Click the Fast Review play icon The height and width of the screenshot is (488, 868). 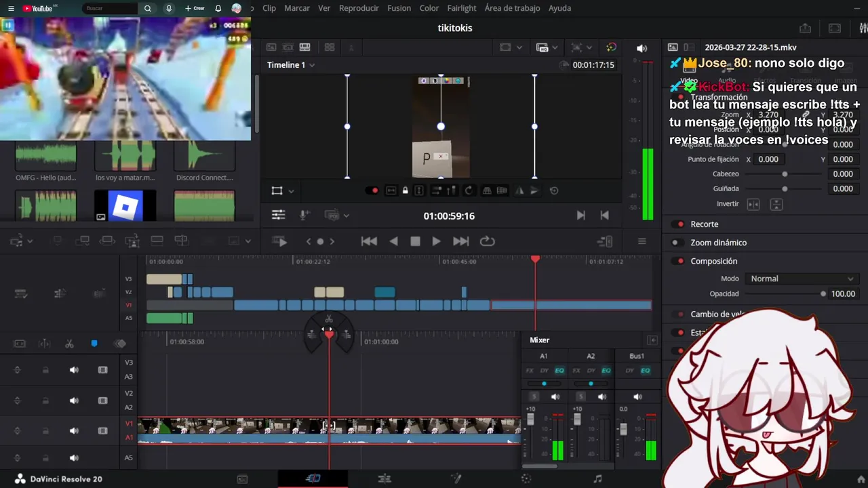click(x=279, y=241)
